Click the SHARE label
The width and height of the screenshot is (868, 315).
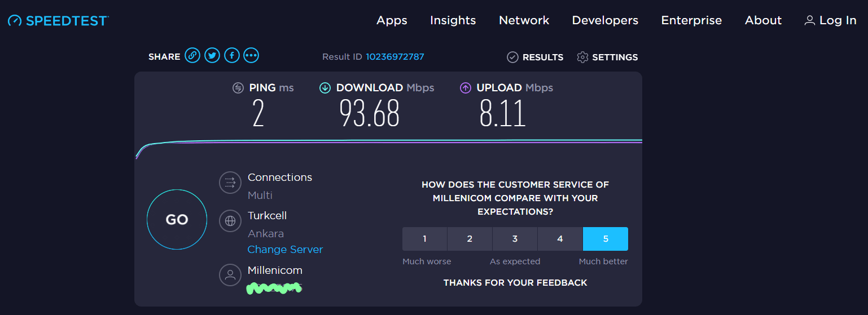pyautogui.click(x=164, y=57)
